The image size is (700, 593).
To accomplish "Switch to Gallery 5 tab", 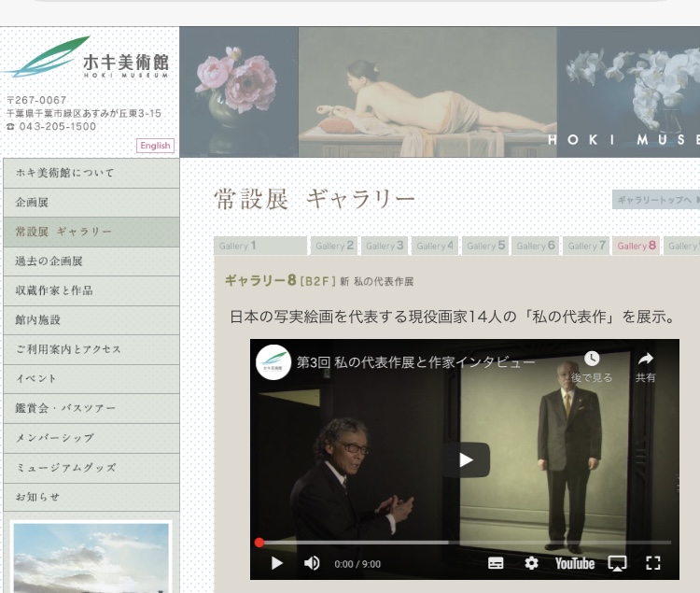I will click(x=485, y=246).
